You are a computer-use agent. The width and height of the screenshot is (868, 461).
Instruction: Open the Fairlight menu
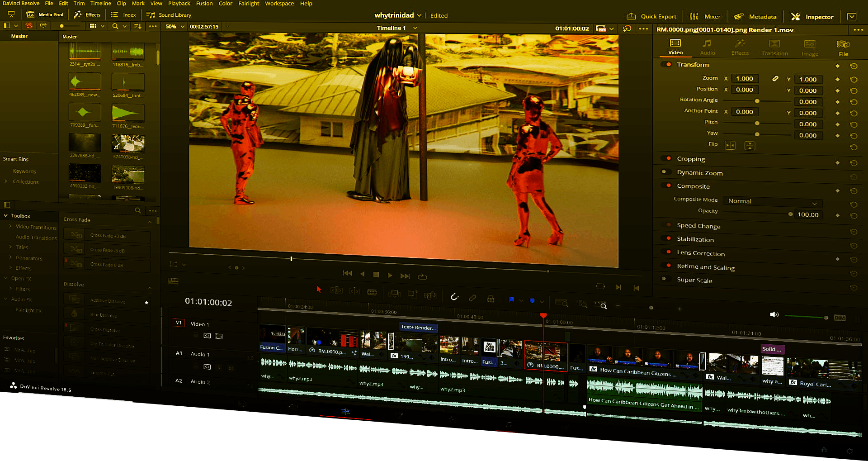coord(249,3)
